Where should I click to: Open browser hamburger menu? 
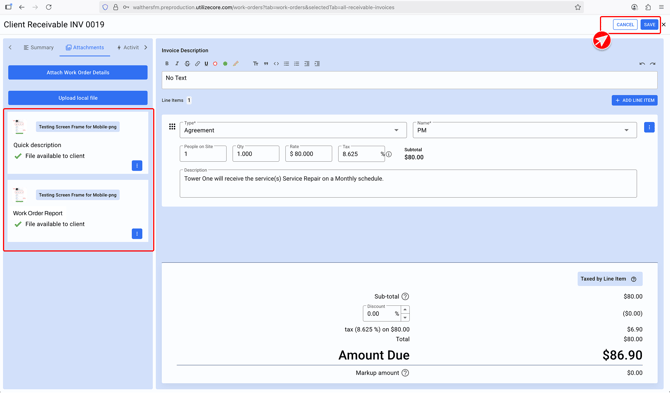(661, 7)
